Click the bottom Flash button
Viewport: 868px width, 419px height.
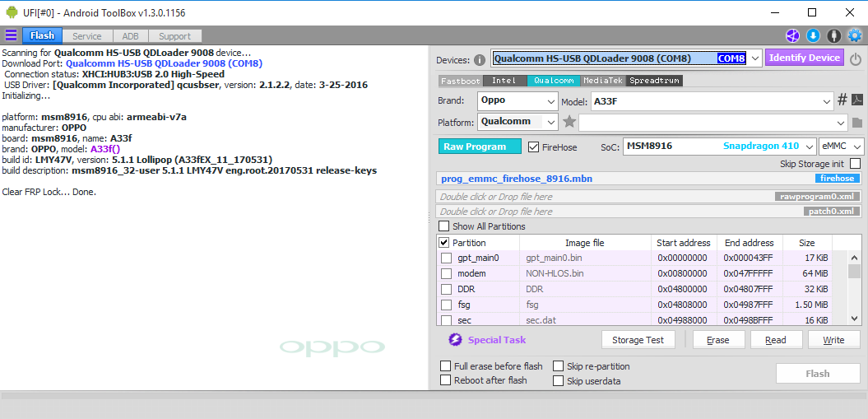tap(817, 374)
